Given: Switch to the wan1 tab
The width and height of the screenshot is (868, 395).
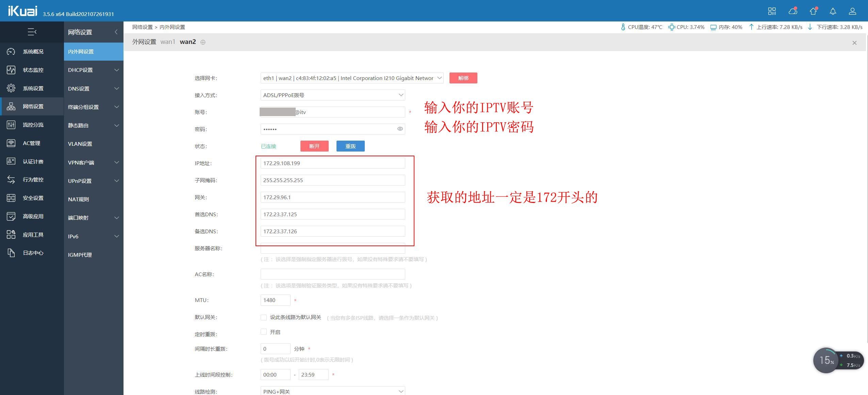Looking at the screenshot, I should [168, 42].
